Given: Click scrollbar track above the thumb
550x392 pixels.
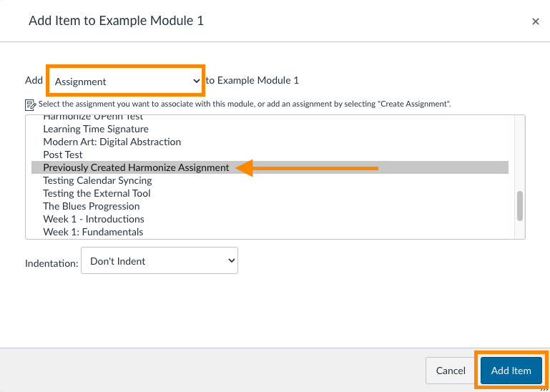Looking at the screenshot, I should click(x=520, y=153).
